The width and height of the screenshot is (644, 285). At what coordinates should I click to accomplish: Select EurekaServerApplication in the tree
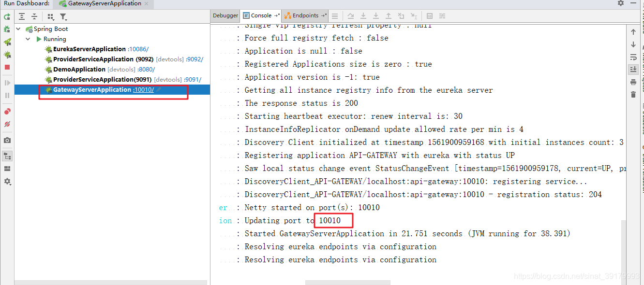point(89,49)
